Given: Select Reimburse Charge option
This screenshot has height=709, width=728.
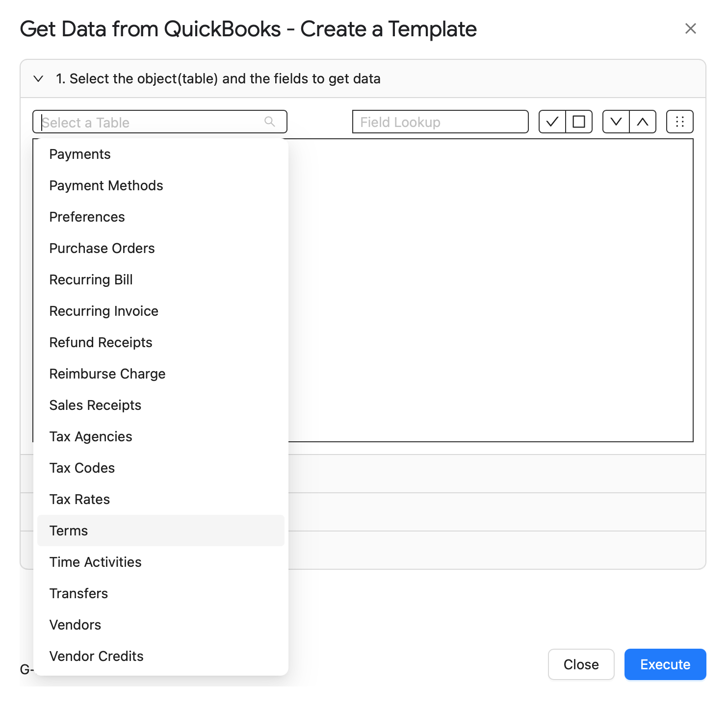Looking at the screenshot, I should [x=161, y=374].
